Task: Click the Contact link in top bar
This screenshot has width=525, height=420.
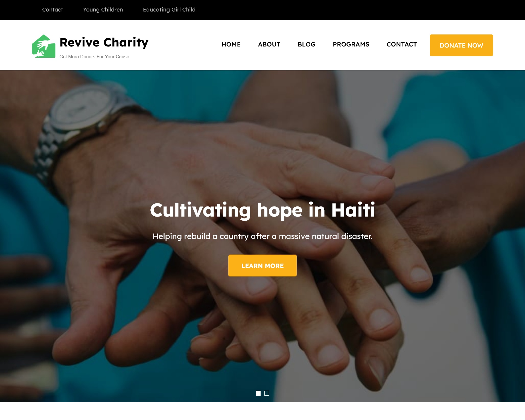Action: 53,9
